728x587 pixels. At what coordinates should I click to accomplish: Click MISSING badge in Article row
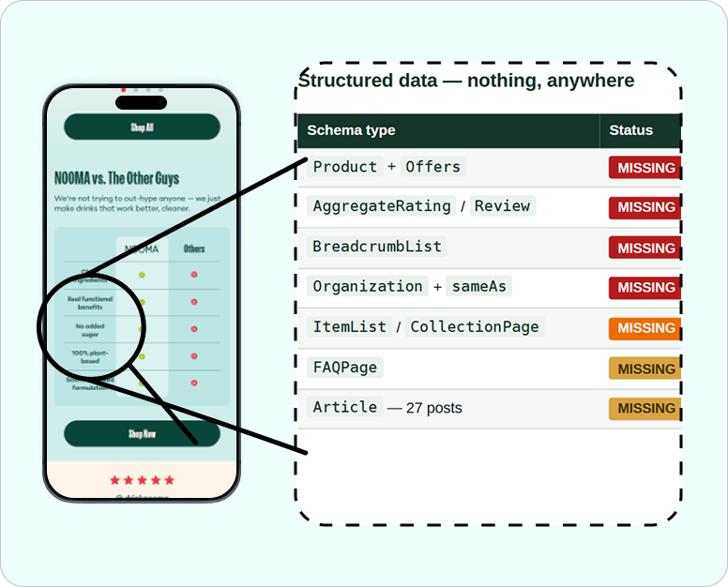pos(645,409)
